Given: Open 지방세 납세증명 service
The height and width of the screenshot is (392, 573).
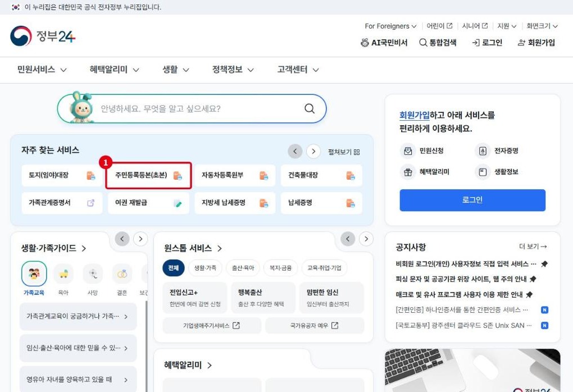Looking at the screenshot, I should click(235, 203).
